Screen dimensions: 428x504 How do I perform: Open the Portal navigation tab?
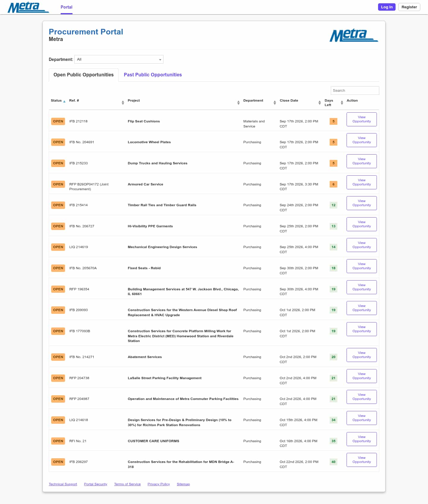[x=67, y=7]
